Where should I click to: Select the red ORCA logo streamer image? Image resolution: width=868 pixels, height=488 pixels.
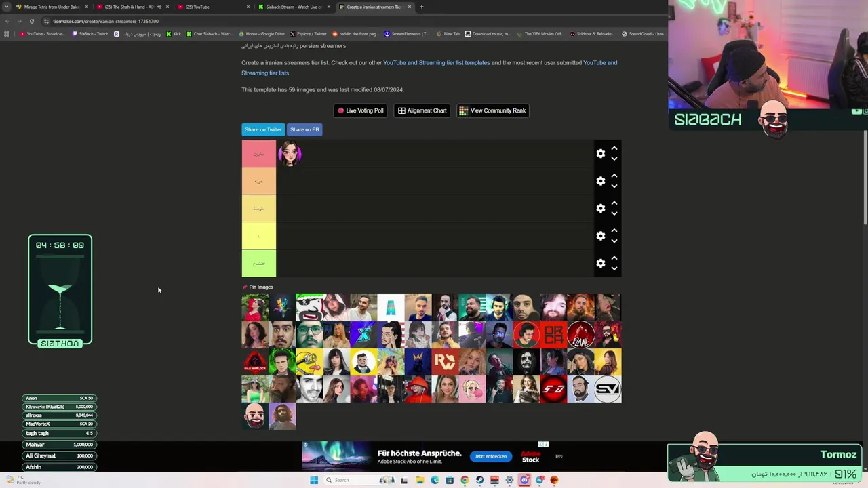(553, 335)
